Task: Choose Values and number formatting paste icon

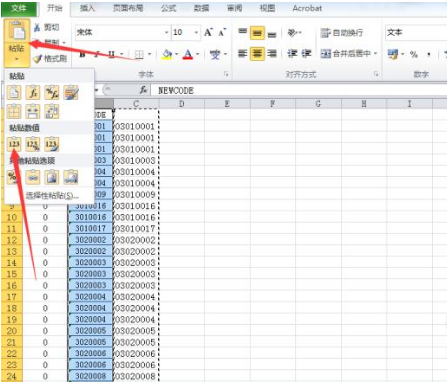Action: point(33,144)
